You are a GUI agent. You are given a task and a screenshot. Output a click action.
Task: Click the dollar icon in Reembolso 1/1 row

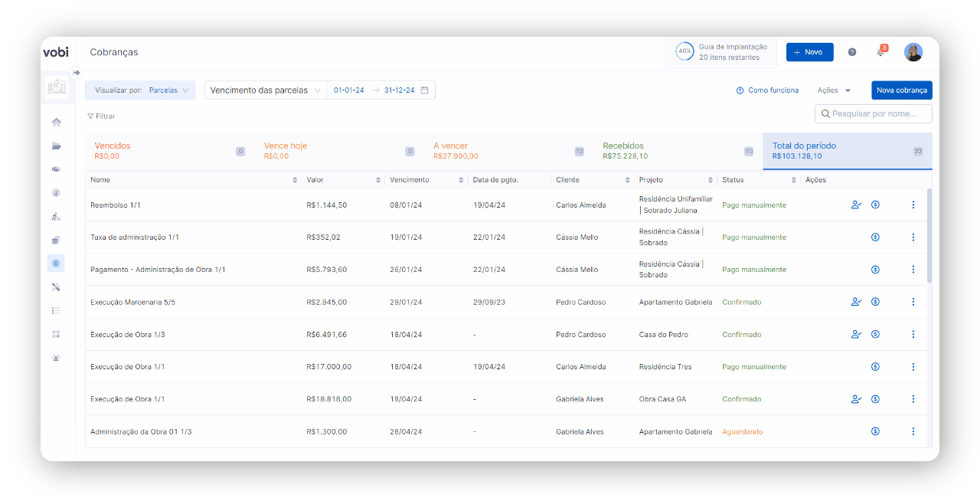[875, 205]
